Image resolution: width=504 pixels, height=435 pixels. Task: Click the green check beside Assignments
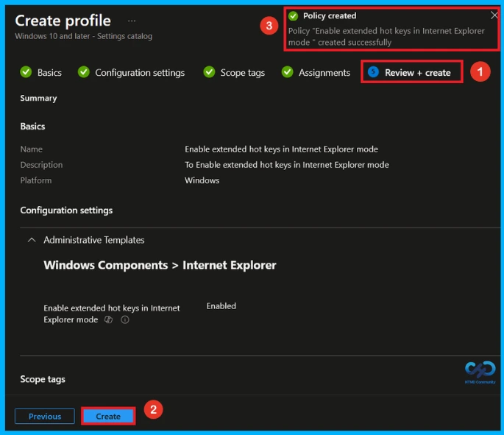click(288, 72)
